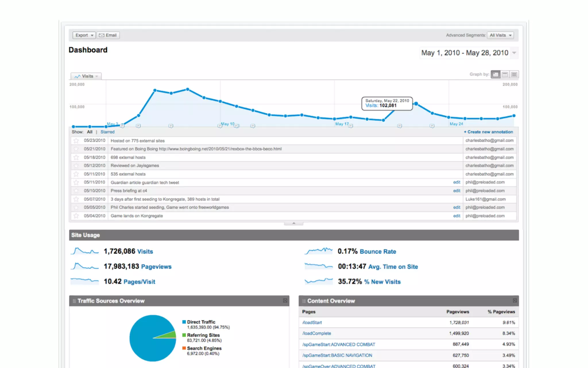Close the Traffic Sources Overview widget
This screenshot has width=588, height=368.
pyautogui.click(x=285, y=300)
